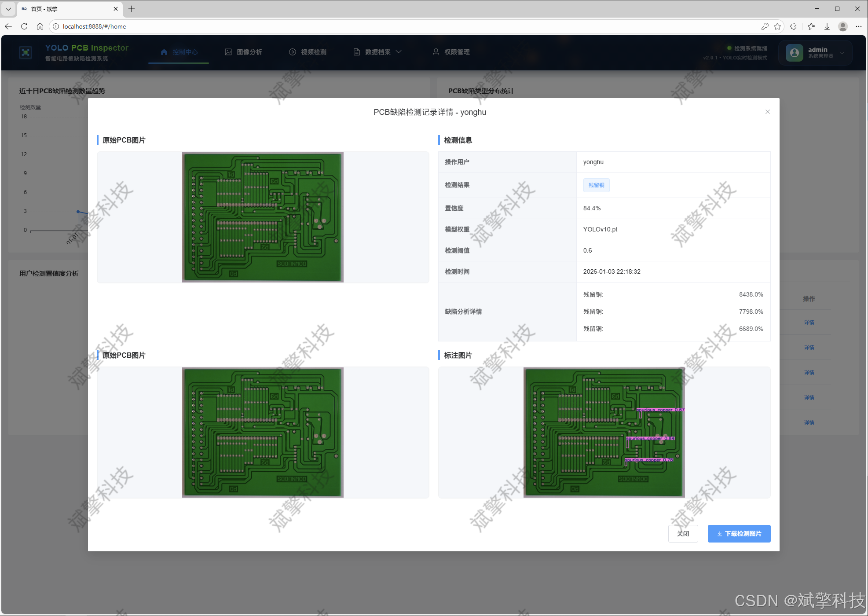The width and height of the screenshot is (868, 616).
Task: Close the 首页 browser tab
Action: coord(116,9)
